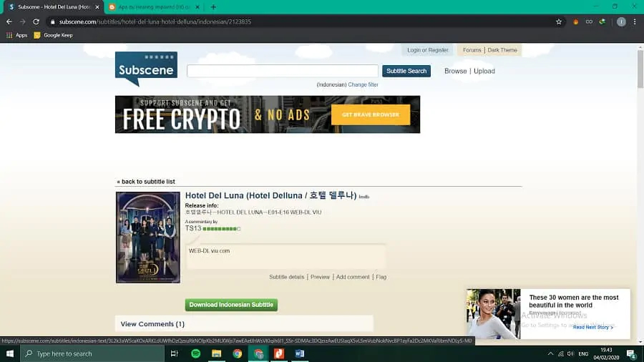Show hidden system tray icons

pyautogui.click(x=550, y=353)
